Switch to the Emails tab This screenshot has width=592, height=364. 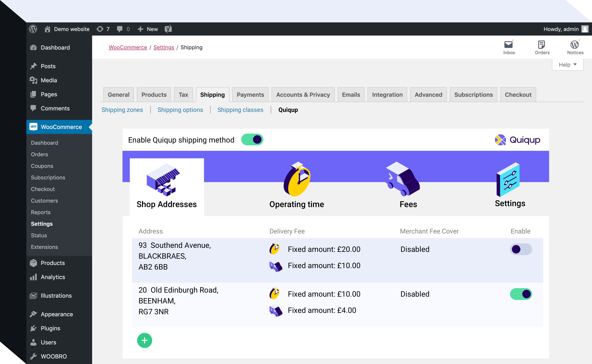pos(351,95)
